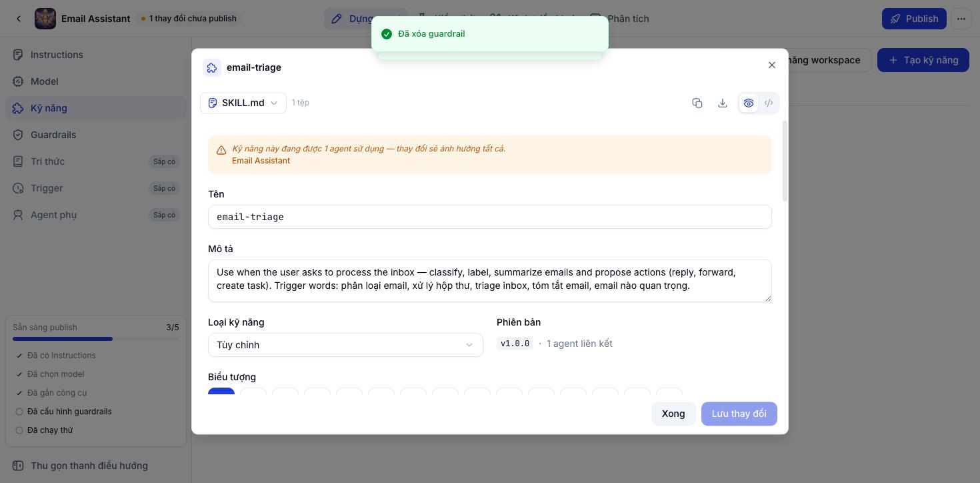Close the email-triage dialog
Image resolution: width=980 pixels, height=483 pixels.
point(772,65)
